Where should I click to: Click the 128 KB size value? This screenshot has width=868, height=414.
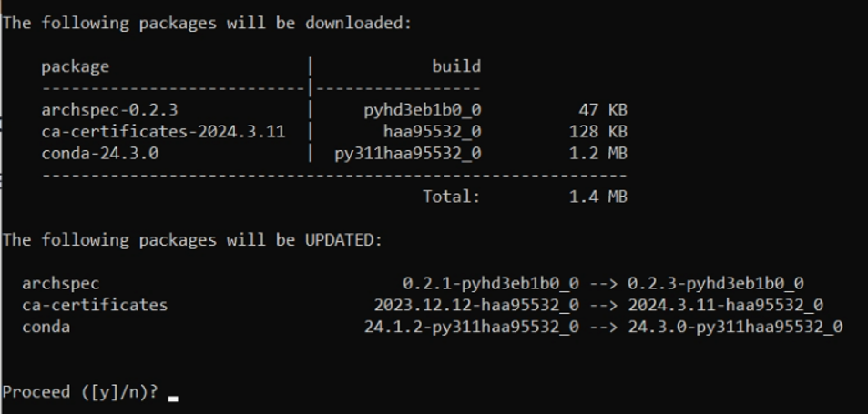click(598, 132)
